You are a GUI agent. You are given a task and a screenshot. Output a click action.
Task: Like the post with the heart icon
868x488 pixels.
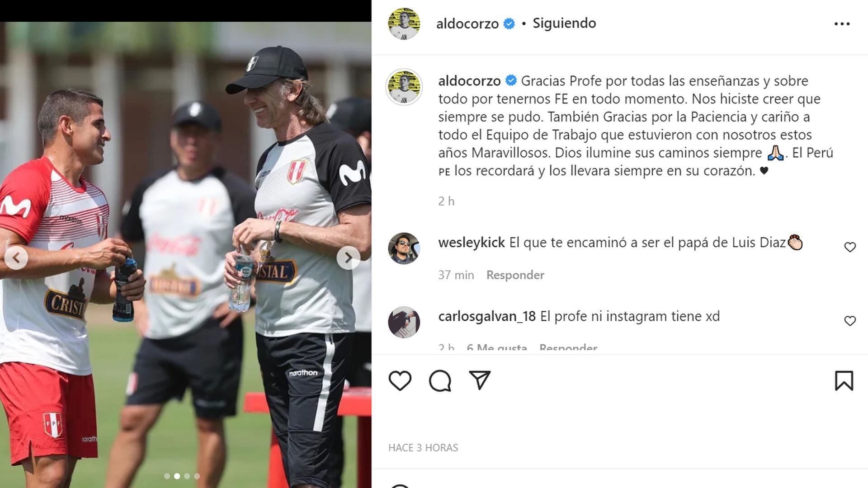[x=400, y=381]
